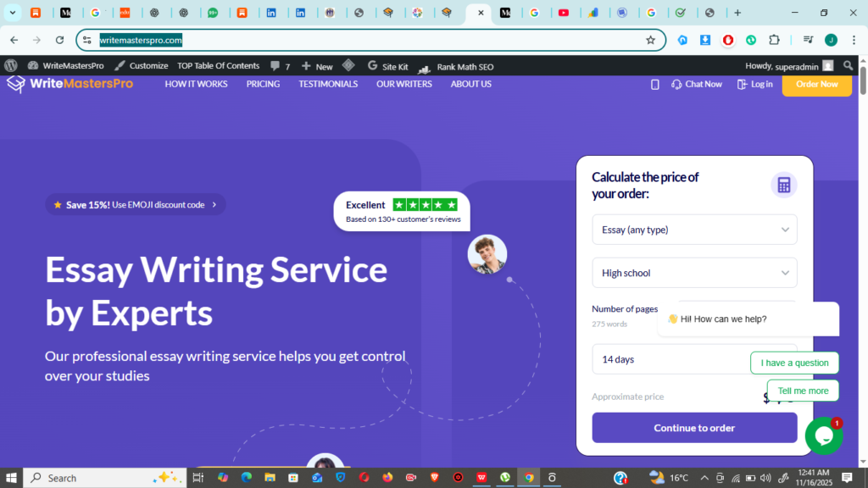Click the live chat bubble icon
The height and width of the screenshot is (488, 868).
click(x=823, y=435)
